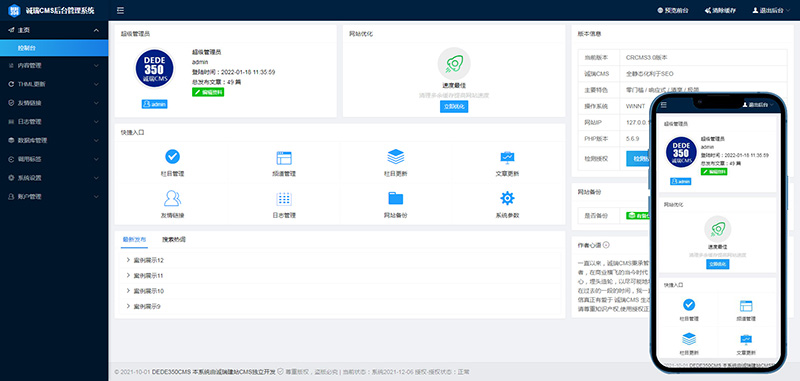Click the 预览前台 globe icon link
Viewport: 800px width, 381px height.
pos(673,10)
